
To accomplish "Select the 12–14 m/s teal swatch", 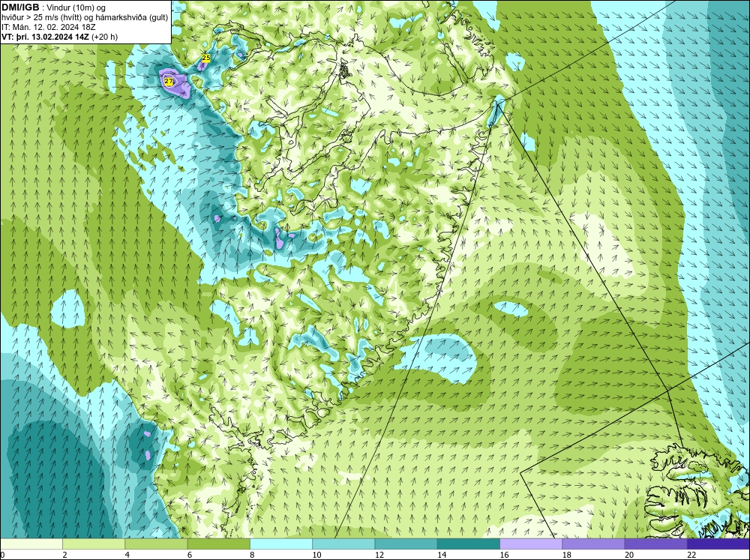I will tap(406, 544).
